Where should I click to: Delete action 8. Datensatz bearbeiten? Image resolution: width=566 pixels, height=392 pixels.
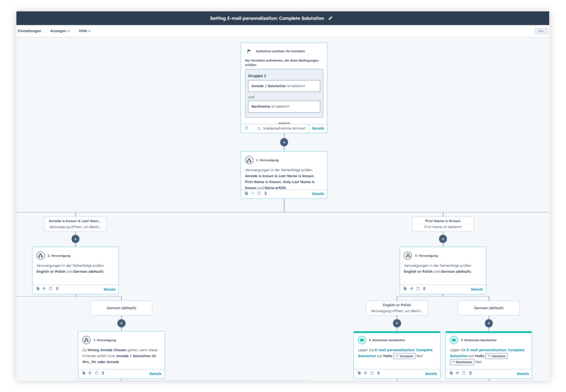click(378, 373)
